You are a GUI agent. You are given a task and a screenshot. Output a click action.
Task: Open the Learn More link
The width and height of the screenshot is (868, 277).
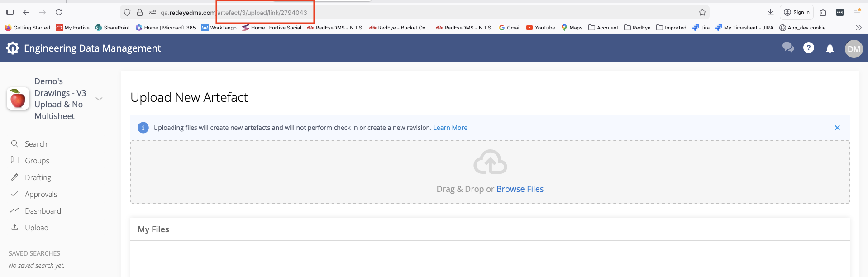[x=450, y=128]
